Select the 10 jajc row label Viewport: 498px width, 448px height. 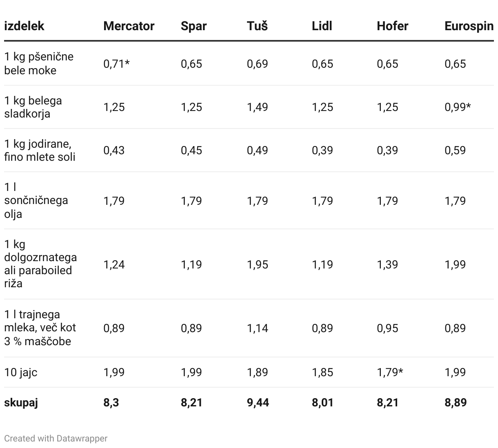click(20, 372)
